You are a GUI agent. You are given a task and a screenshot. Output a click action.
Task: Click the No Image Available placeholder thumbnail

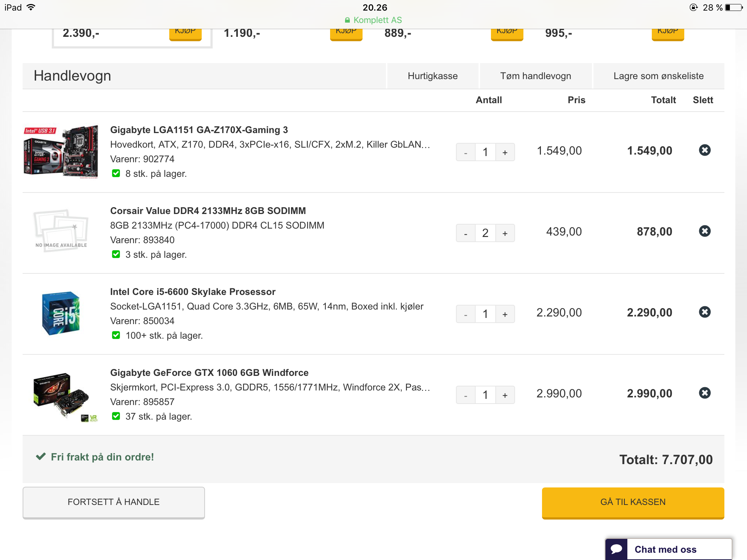pos(61,230)
